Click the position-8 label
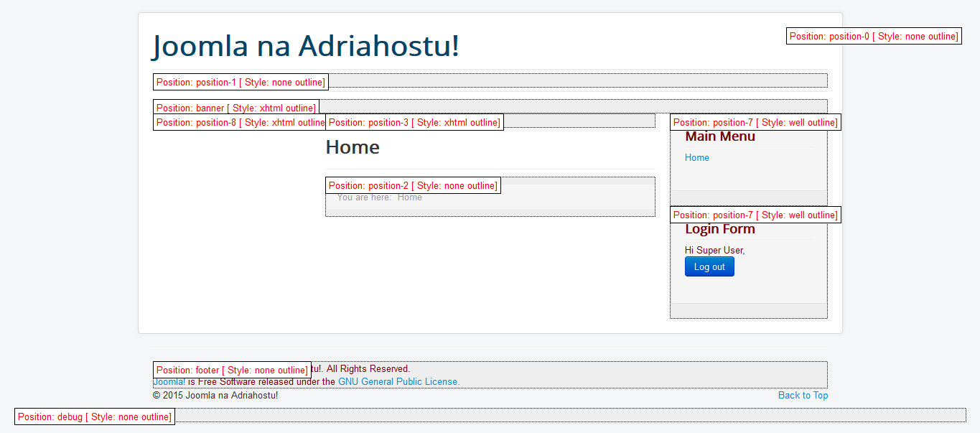 [x=241, y=122]
